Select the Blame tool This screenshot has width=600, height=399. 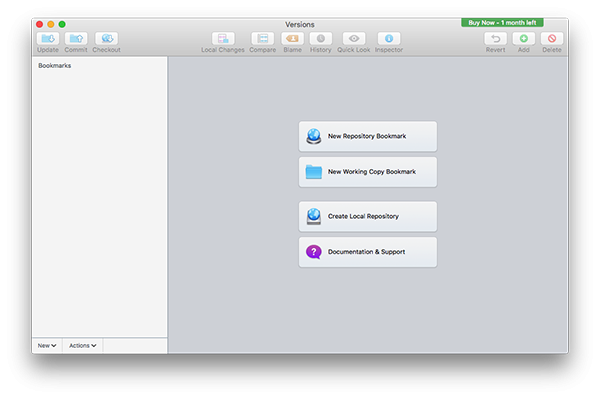pos(293,39)
